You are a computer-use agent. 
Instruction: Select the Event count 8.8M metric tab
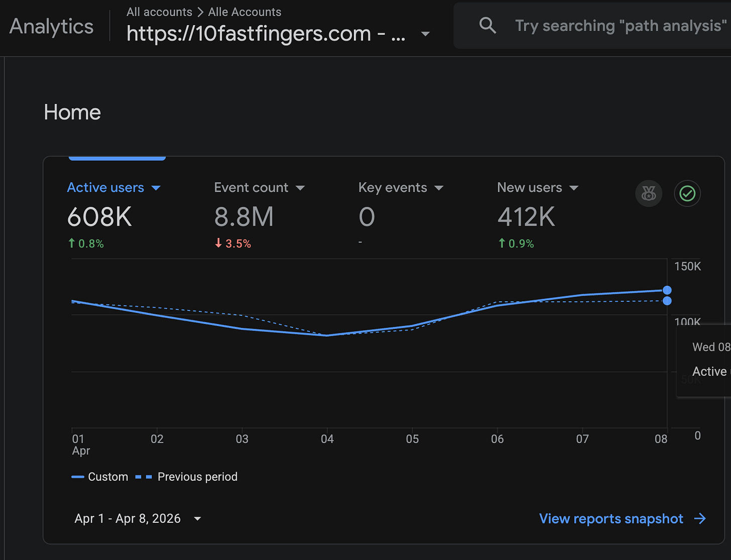point(260,215)
